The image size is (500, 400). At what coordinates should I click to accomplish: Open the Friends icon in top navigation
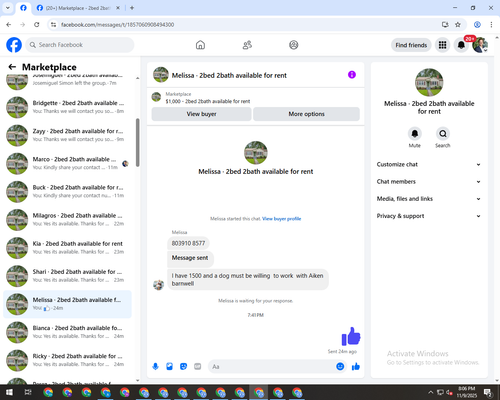(247, 45)
